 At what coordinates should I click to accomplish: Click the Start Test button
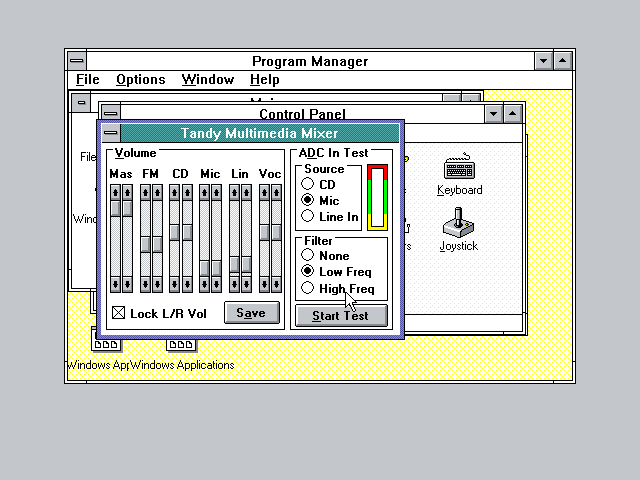coord(341,316)
